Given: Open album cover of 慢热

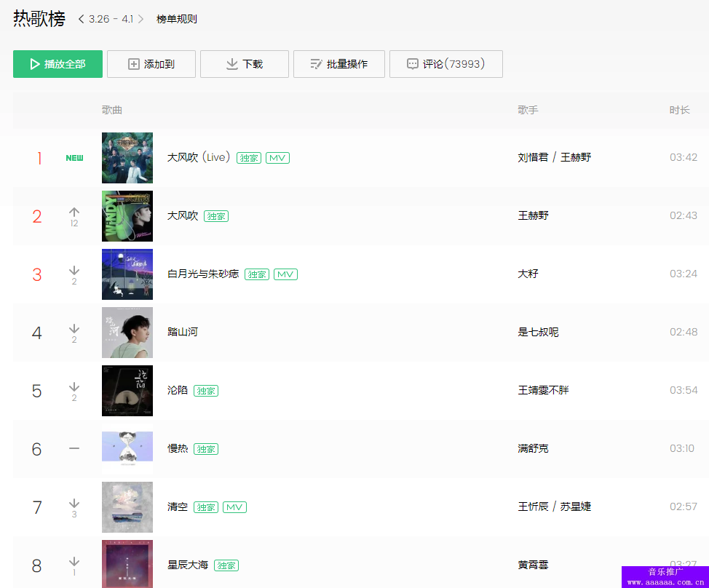Looking at the screenshot, I should tap(127, 449).
